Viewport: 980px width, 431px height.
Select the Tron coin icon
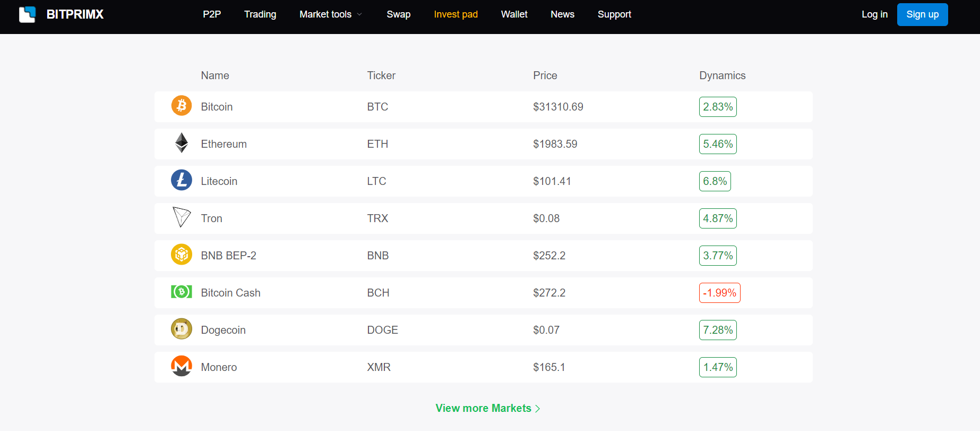pyautogui.click(x=181, y=217)
